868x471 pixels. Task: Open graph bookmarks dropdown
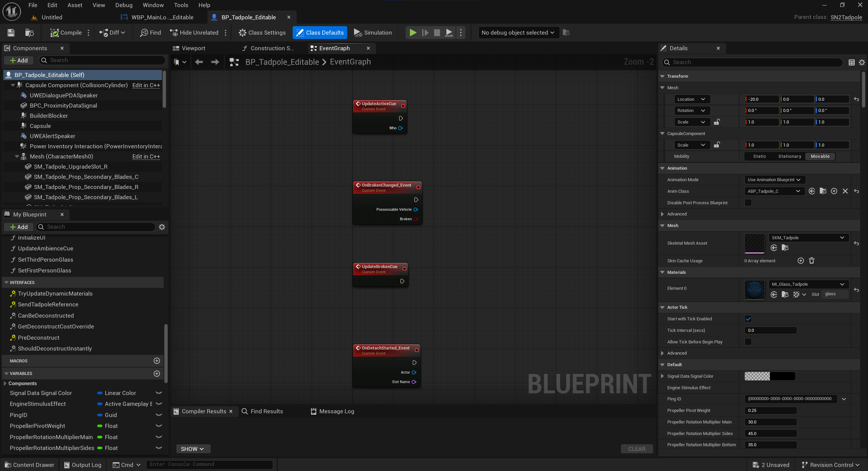[x=180, y=62]
